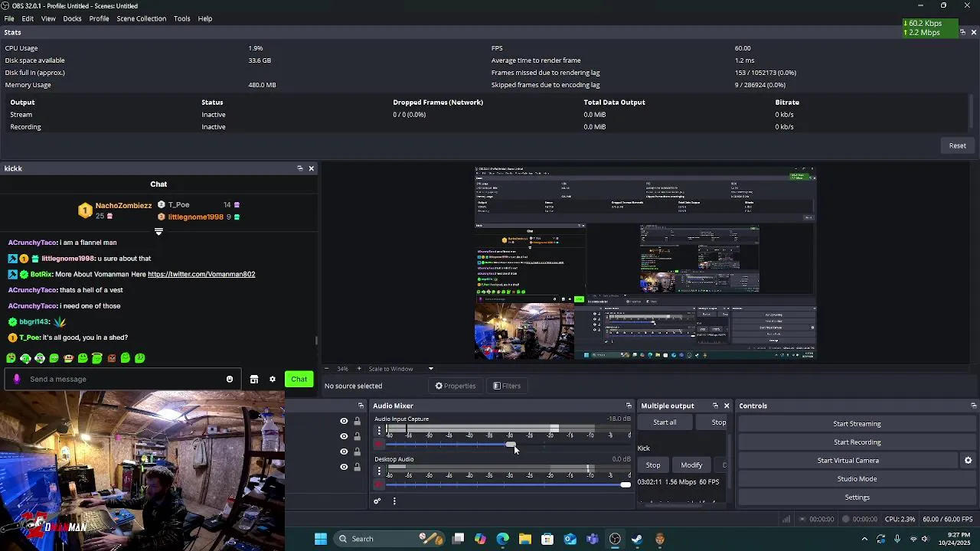980x551 pixels.
Task: Open emoji picker in chat input
Action: pyautogui.click(x=229, y=379)
